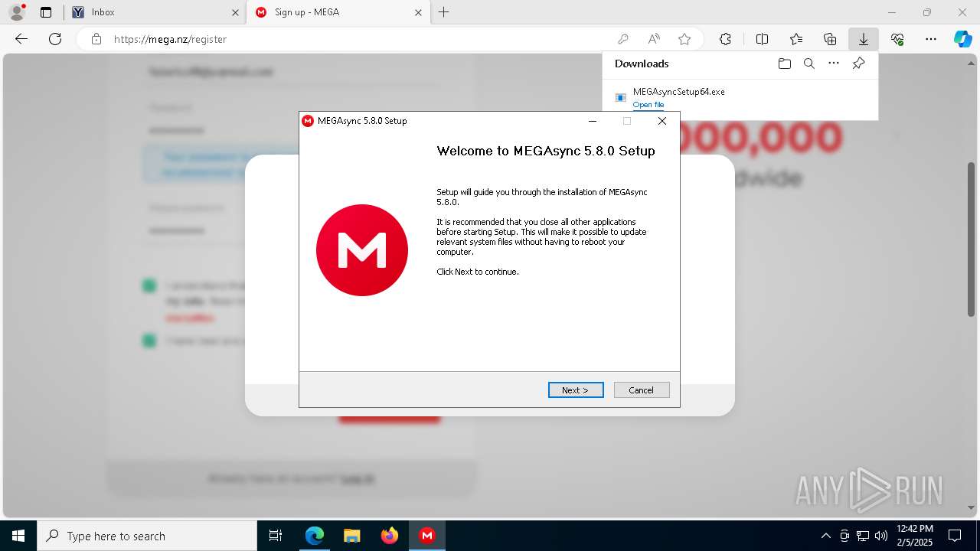Switch to the Inbox tab
980x551 pixels.
[x=154, y=12]
